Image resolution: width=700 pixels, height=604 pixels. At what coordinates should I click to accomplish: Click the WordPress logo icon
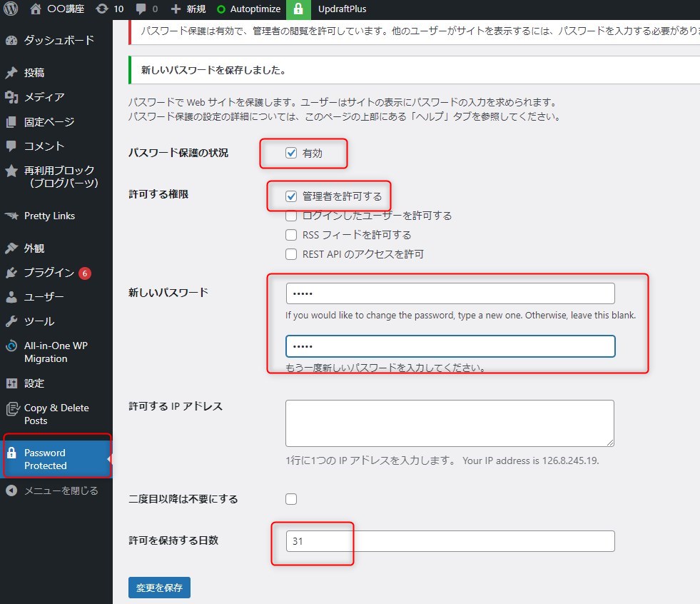pos(11,9)
